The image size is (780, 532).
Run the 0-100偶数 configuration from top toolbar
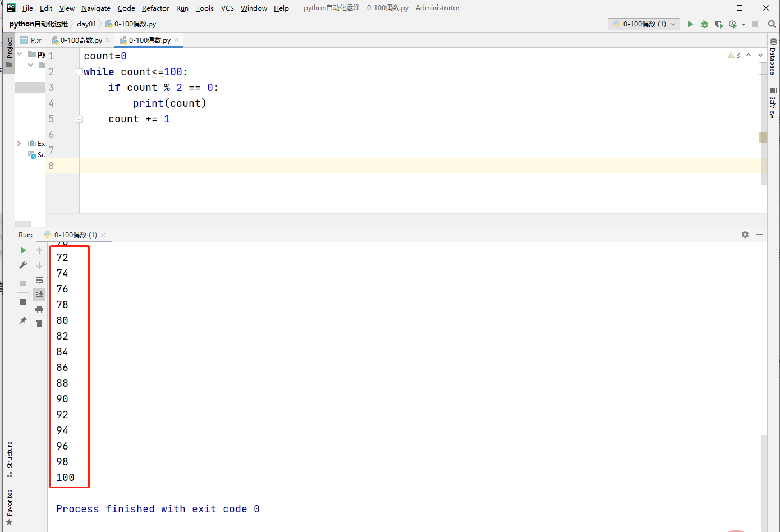pyautogui.click(x=690, y=24)
